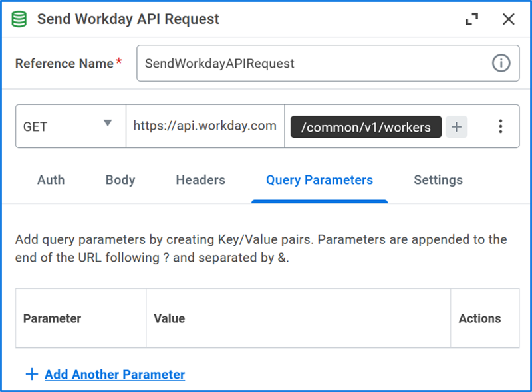The height and width of the screenshot is (392, 532).
Task: Select the Query Parameters tab
Action: coord(319,180)
